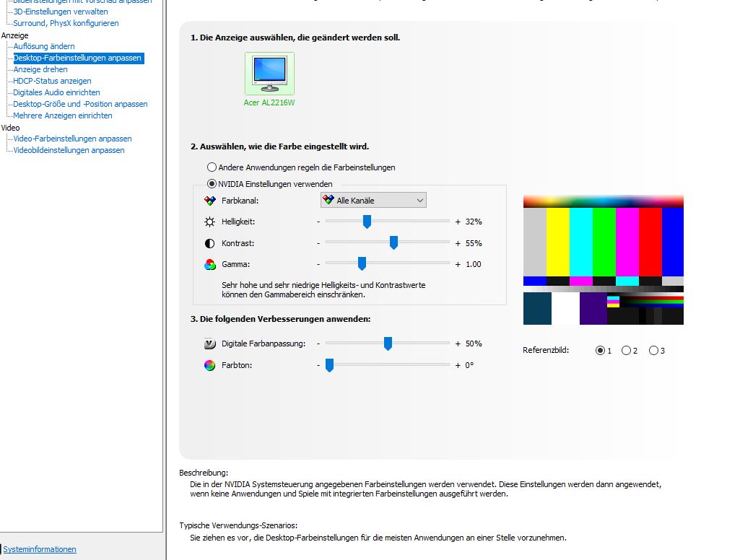Viewport: 740px width, 560px height.
Task: Click the Farbton slider thumb
Action: (x=329, y=365)
